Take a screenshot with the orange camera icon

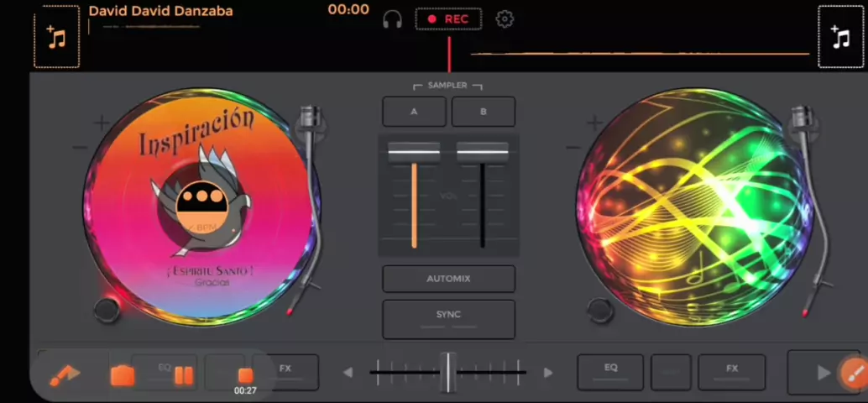(x=123, y=375)
